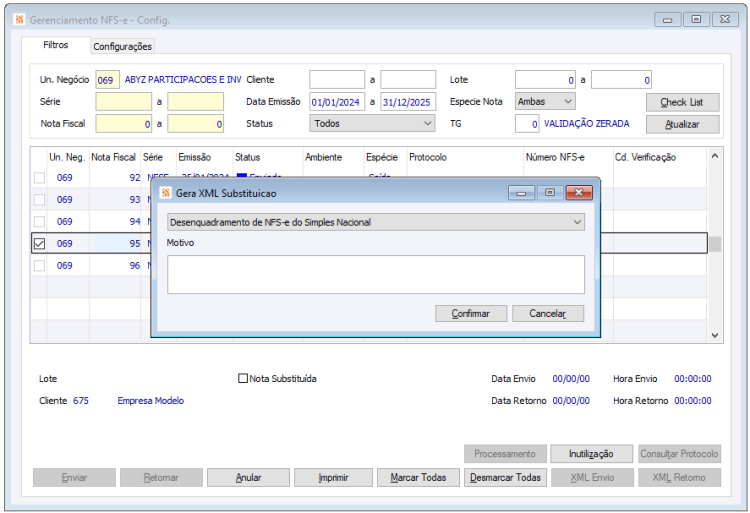Maximize the Gerenciamento NFS-e window

pos(696,20)
